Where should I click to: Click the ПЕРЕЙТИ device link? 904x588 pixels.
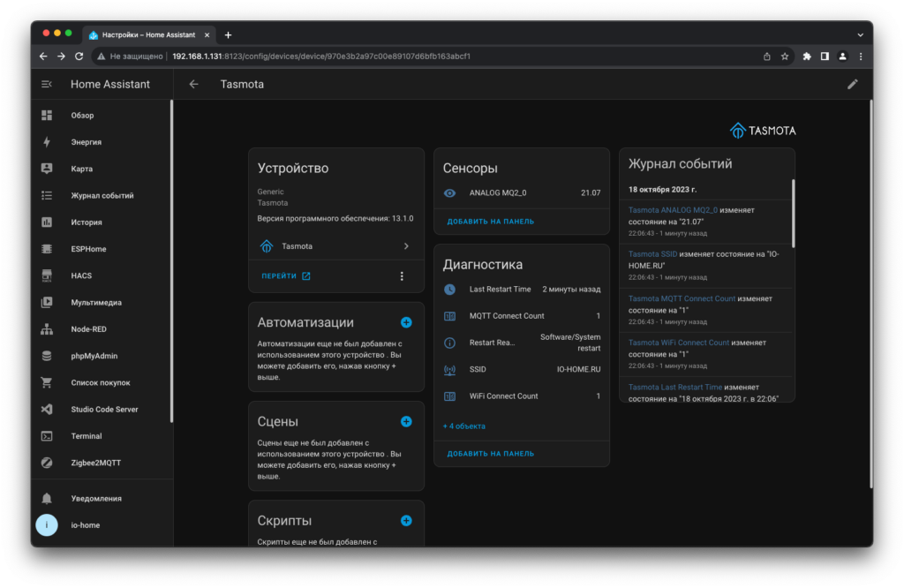286,276
